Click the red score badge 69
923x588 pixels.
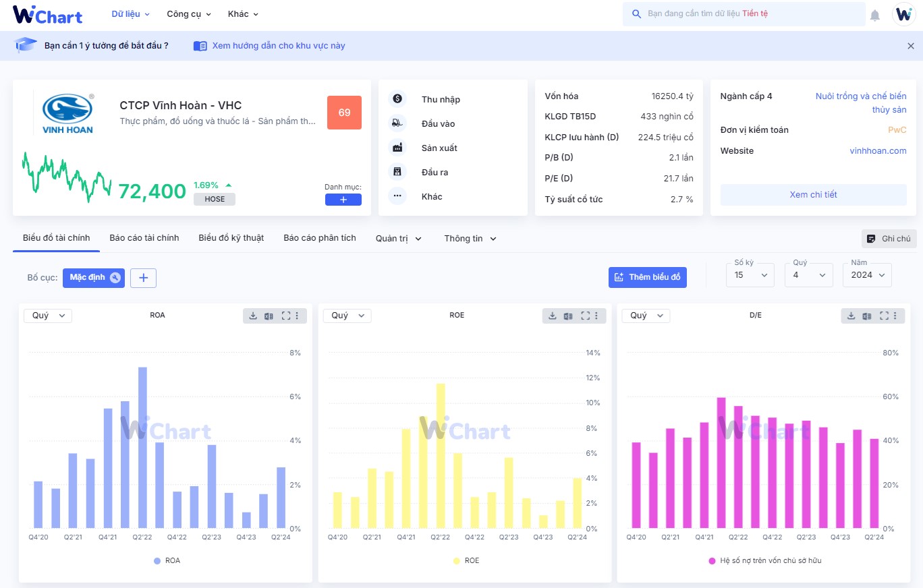pos(345,113)
